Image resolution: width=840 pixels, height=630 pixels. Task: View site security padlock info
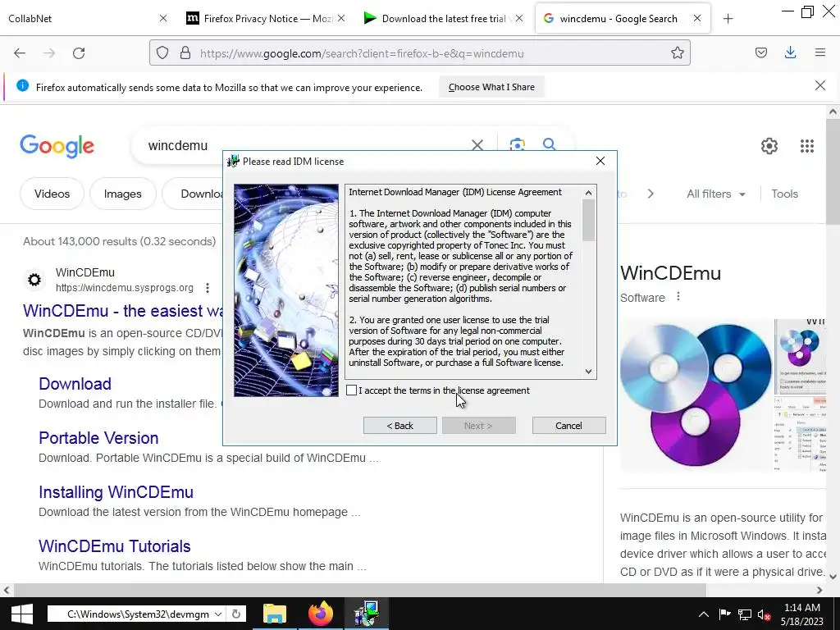click(x=185, y=53)
